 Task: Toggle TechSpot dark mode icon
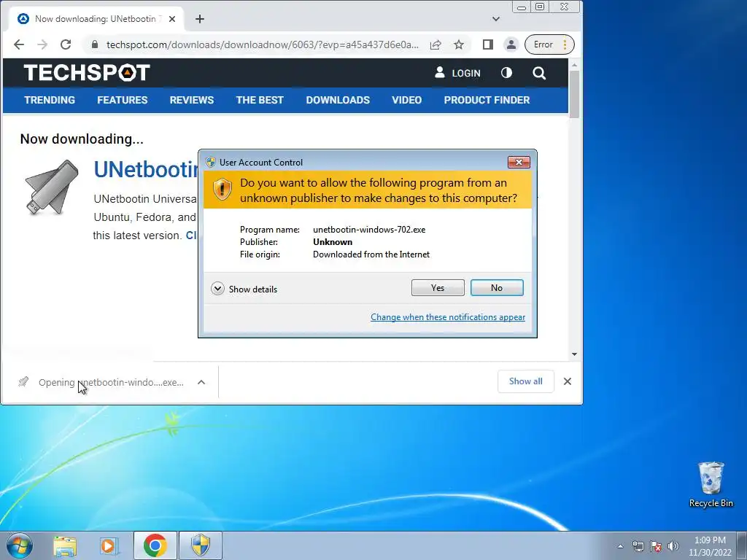(506, 73)
